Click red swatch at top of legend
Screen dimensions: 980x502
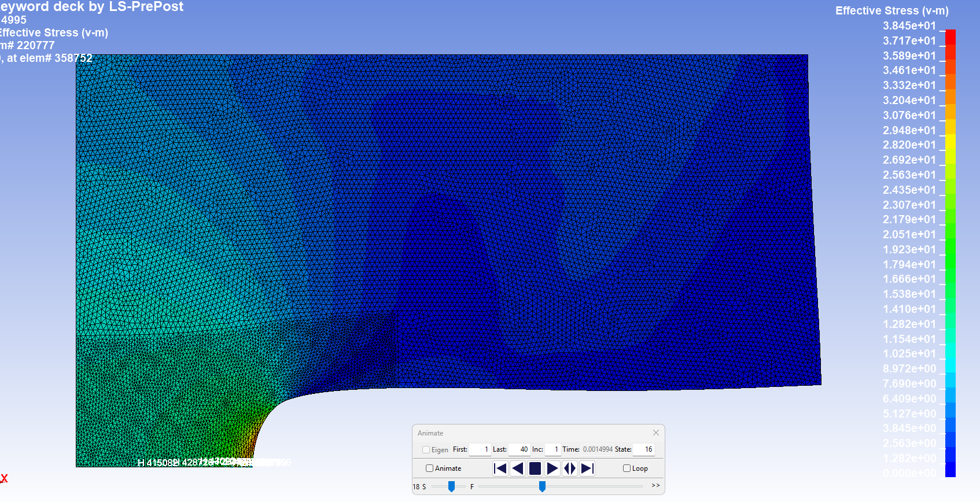[x=950, y=37]
